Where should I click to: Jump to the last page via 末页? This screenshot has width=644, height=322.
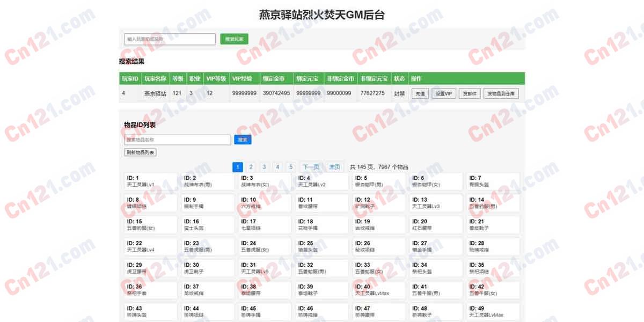[334, 167]
